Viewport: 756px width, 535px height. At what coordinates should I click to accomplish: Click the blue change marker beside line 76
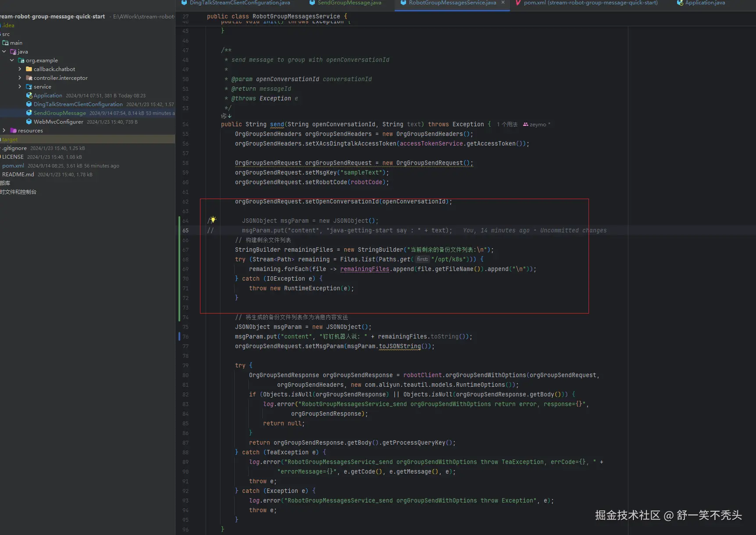coord(179,337)
